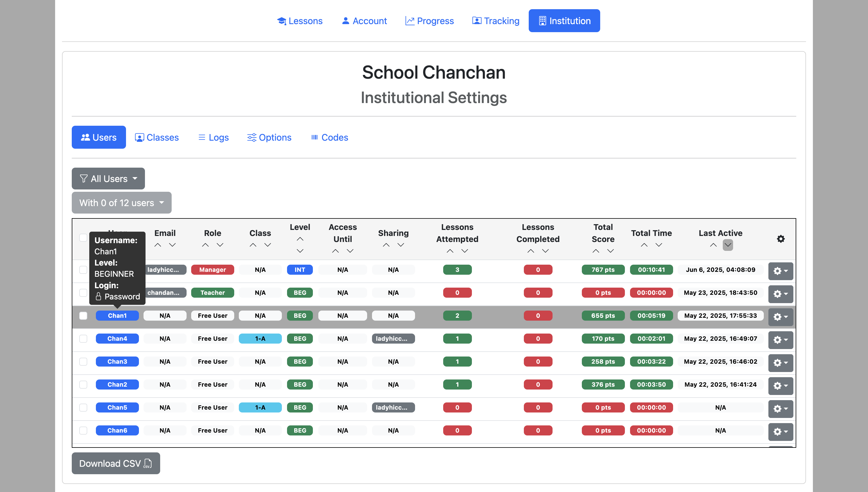This screenshot has width=868, height=492.
Task: Open gear actions menu for Teacher row
Action: click(x=780, y=294)
